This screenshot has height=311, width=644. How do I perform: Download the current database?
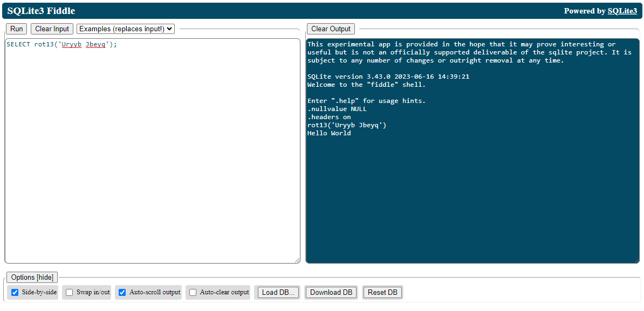331,292
